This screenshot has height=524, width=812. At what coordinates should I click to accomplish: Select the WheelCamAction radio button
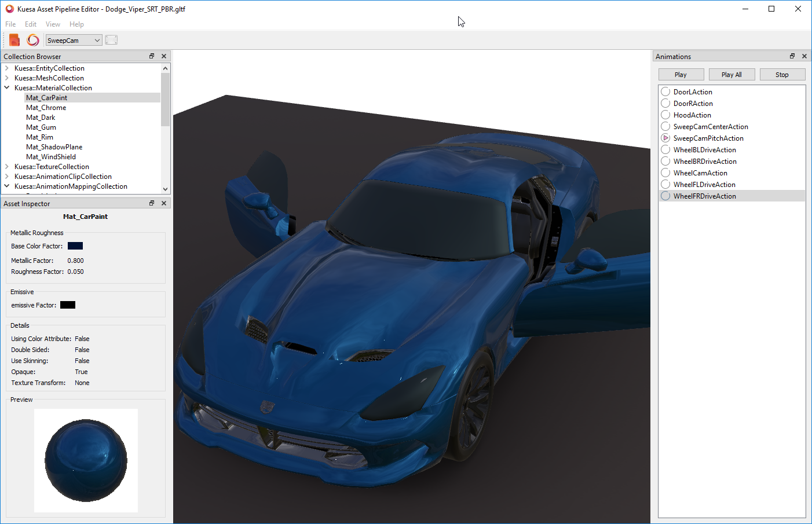(666, 173)
